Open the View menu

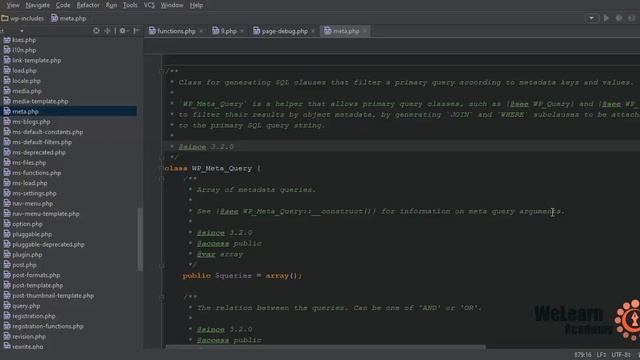point(13,5)
